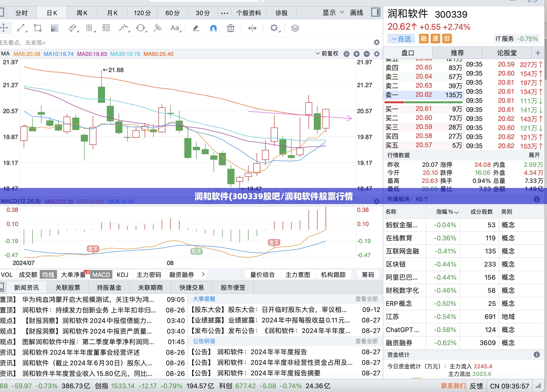
Task: Click the horizontal compress chart icon
Action: [x=252, y=28]
